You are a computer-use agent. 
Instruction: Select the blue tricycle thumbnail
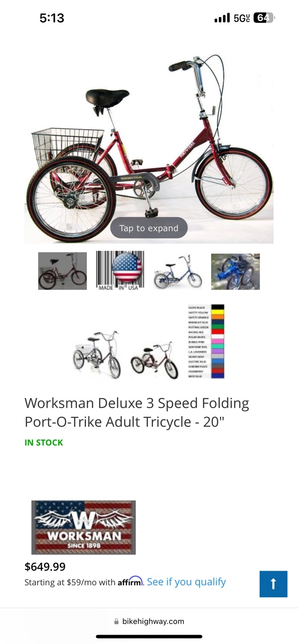point(178,271)
